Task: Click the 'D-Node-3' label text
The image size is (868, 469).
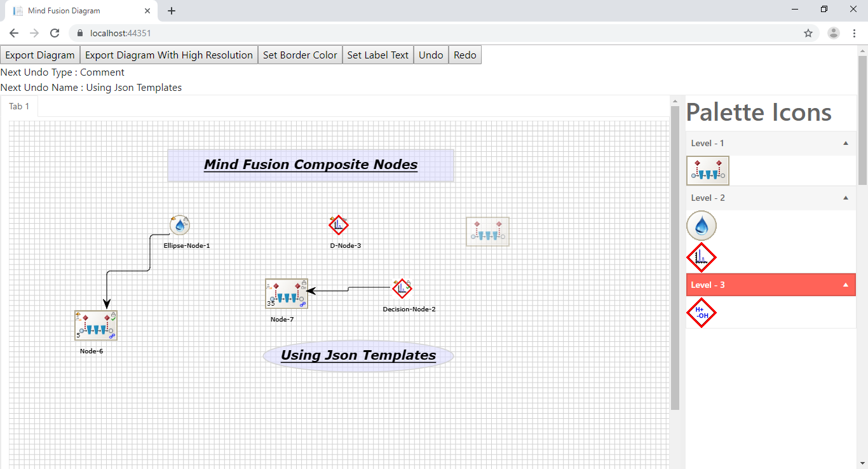Action: coord(346,245)
